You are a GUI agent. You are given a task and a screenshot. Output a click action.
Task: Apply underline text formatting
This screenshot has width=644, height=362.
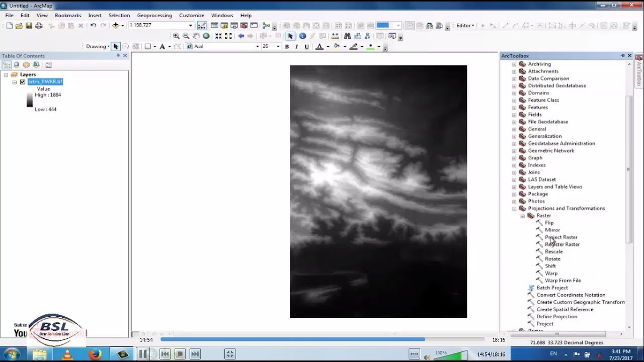[306, 47]
